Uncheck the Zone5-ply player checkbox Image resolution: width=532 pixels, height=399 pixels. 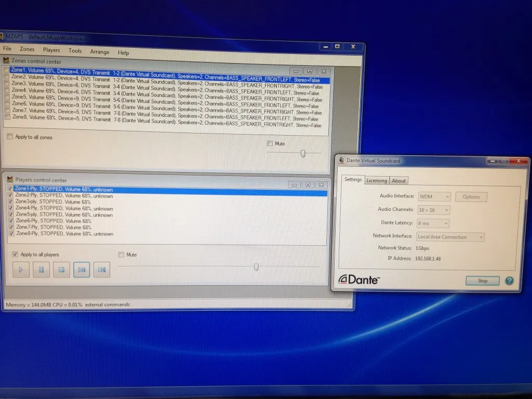[x=10, y=215]
